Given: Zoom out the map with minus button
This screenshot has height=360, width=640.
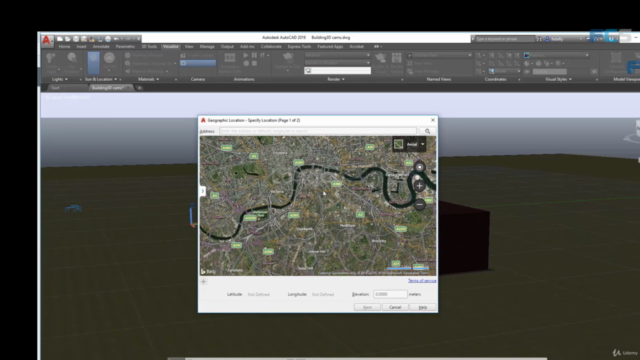Looking at the screenshot, I should 419,204.
